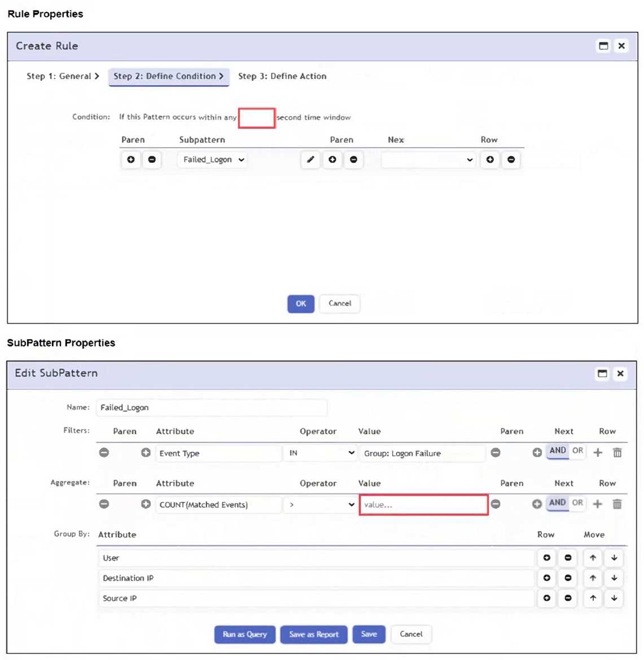644x660 pixels.
Task: Go to Step 3: Define Action
Action: [x=282, y=76]
